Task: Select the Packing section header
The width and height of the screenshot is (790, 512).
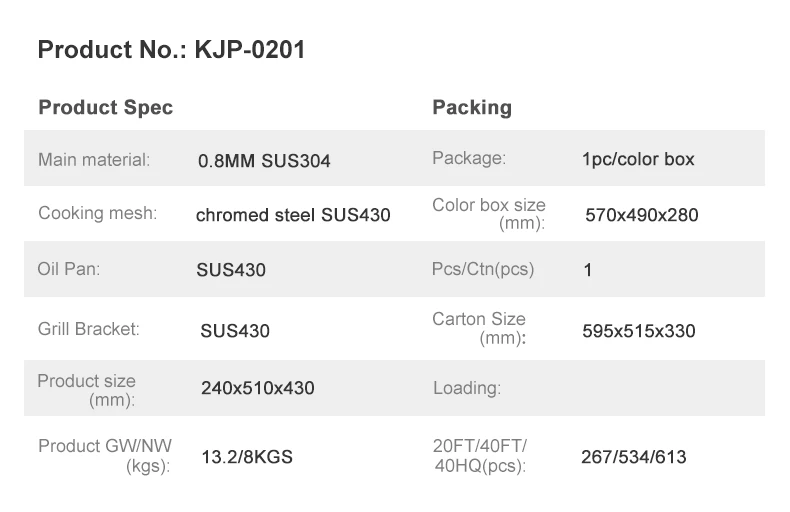Action: point(472,107)
